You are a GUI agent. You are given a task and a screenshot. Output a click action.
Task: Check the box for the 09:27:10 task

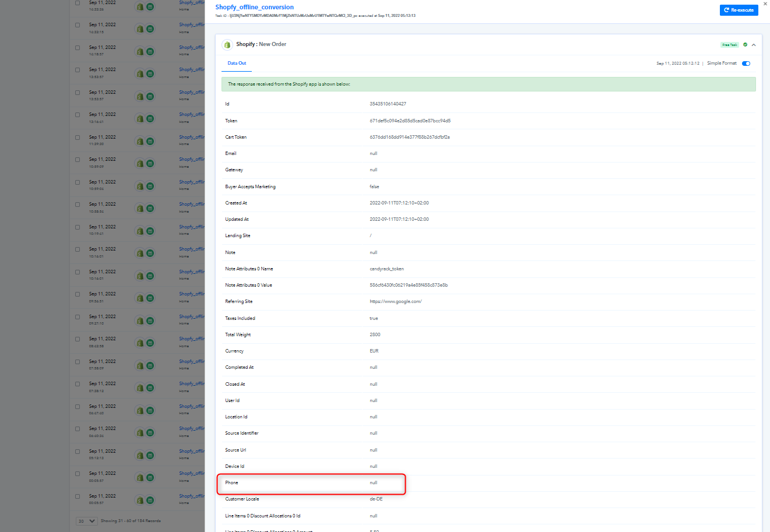[x=78, y=317]
